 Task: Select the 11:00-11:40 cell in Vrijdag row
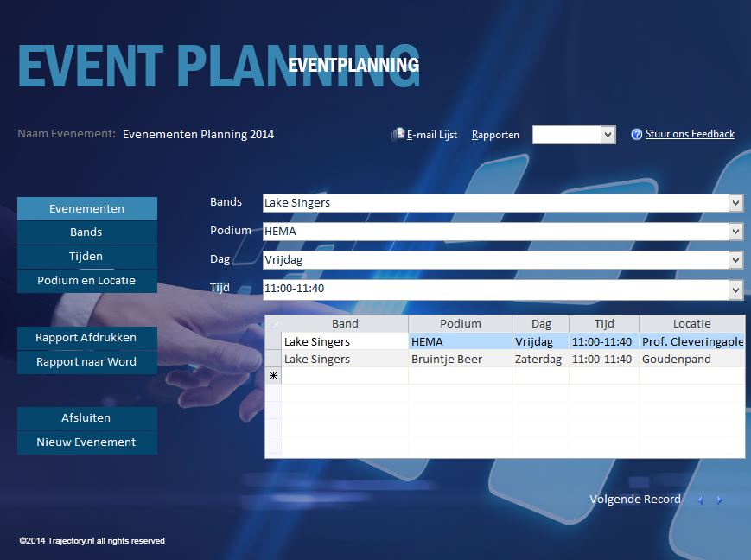pos(604,341)
